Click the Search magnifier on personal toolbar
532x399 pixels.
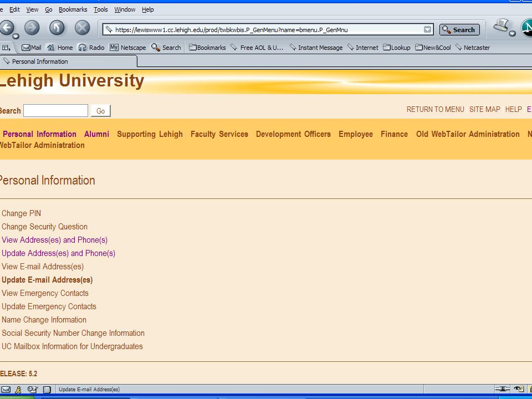(x=166, y=48)
